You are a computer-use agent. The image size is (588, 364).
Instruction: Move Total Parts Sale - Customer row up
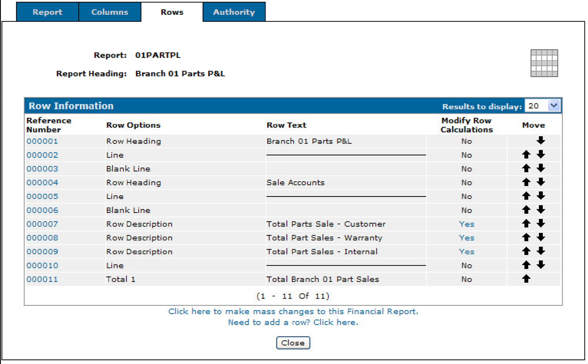pyautogui.click(x=526, y=223)
